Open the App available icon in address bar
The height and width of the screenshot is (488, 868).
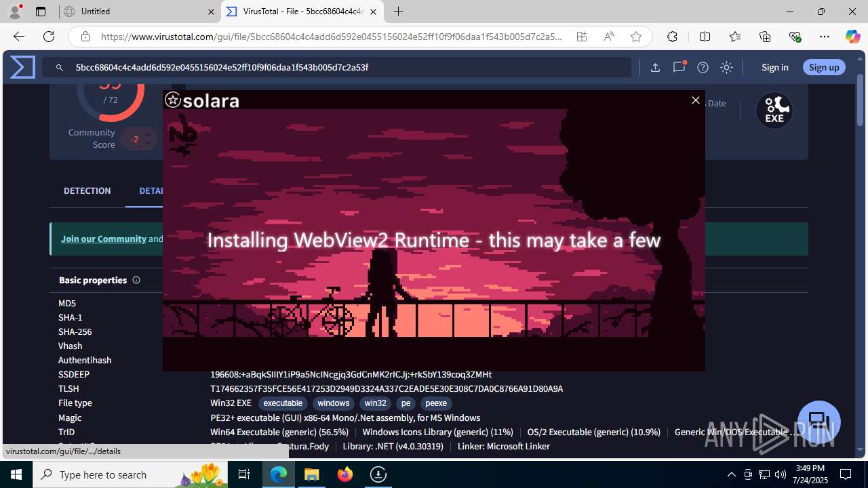click(582, 37)
